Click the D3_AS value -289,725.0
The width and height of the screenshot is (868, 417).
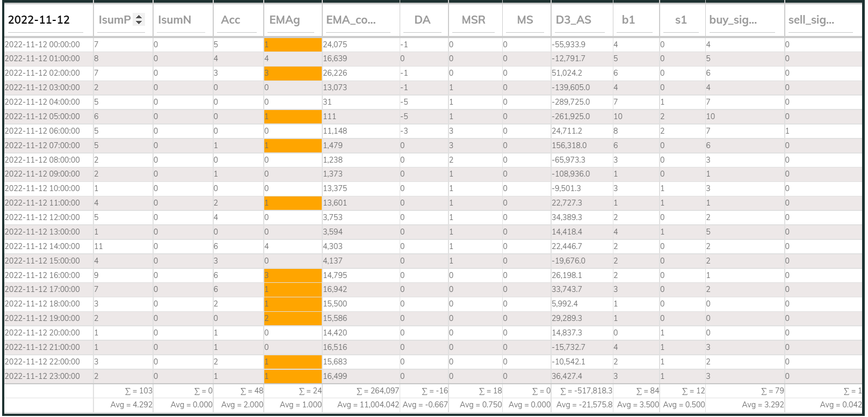coord(570,102)
